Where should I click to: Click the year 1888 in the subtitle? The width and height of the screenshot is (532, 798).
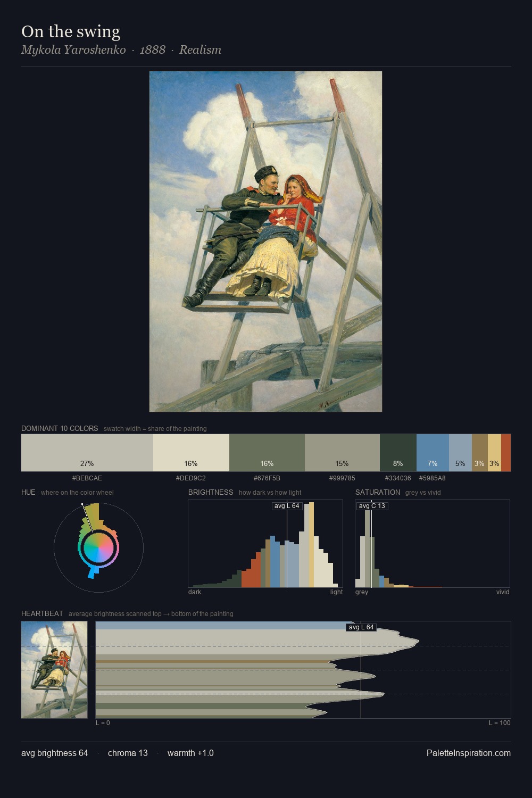pyautogui.click(x=152, y=50)
